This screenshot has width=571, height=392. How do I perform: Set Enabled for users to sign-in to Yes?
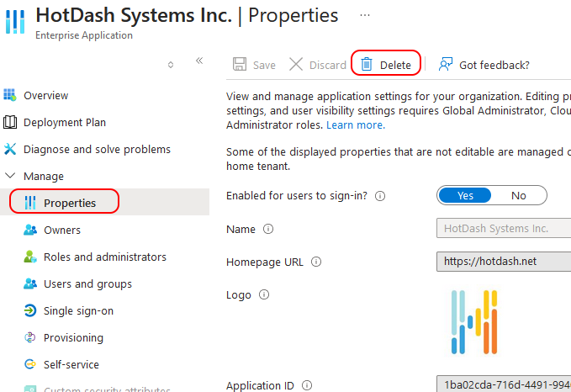tap(465, 196)
